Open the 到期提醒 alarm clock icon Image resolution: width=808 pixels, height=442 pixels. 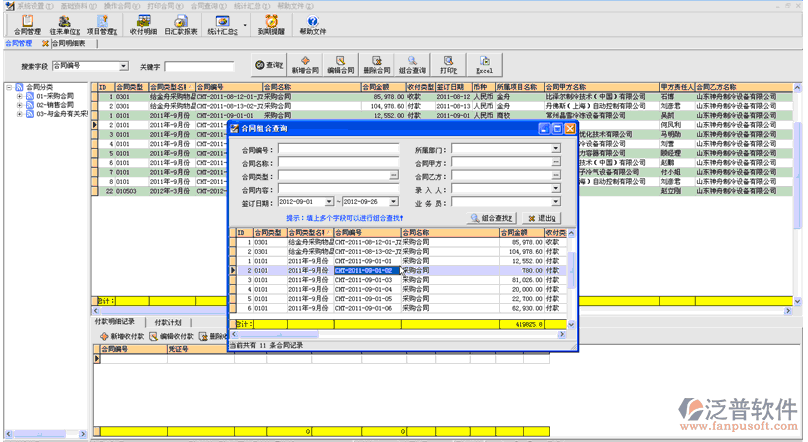(271, 23)
